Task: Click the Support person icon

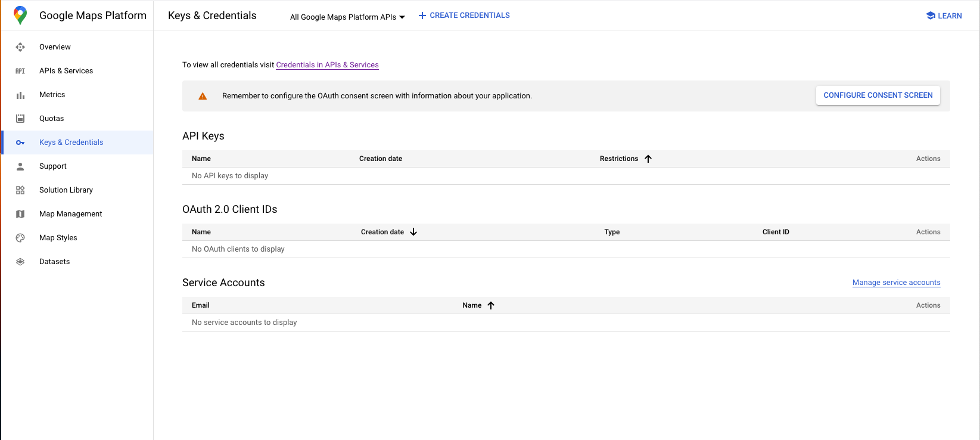Action: 20,166
